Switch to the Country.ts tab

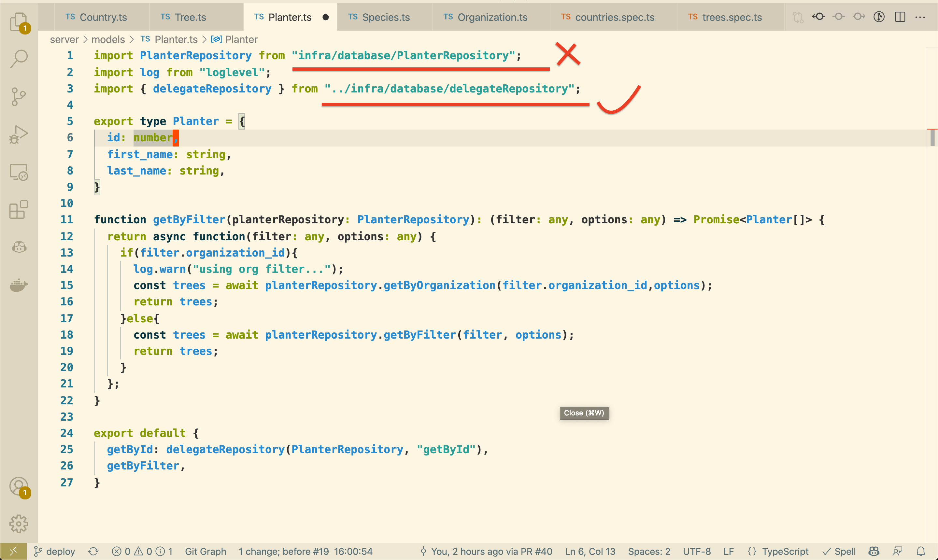pyautogui.click(x=102, y=17)
